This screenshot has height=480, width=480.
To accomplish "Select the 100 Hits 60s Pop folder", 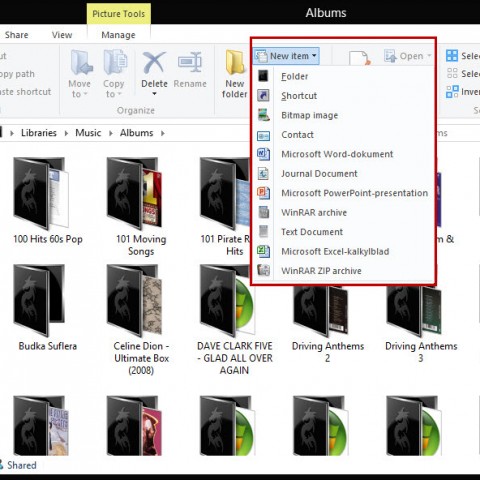I will coord(48,201).
